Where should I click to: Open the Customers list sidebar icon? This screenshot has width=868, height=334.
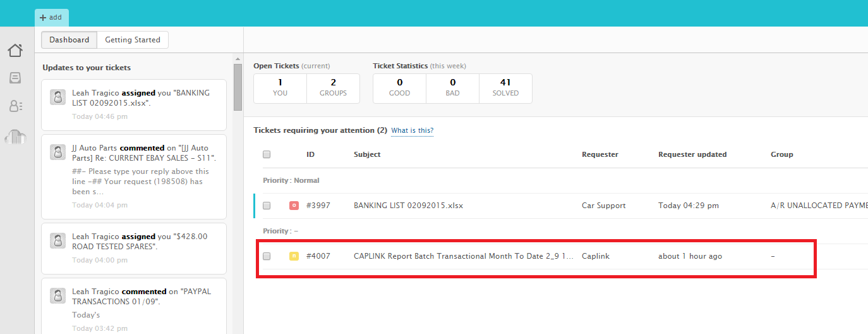(x=15, y=106)
